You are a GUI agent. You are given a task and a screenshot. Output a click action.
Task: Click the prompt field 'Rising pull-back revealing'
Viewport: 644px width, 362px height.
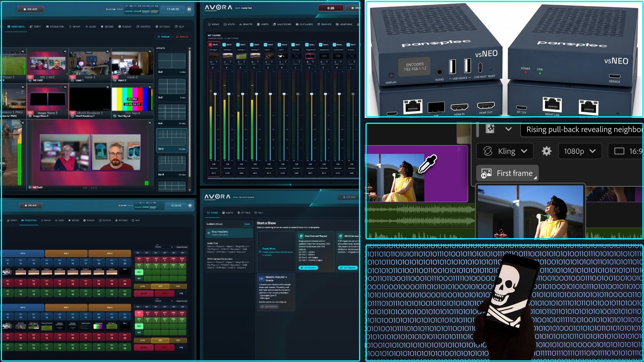click(582, 130)
